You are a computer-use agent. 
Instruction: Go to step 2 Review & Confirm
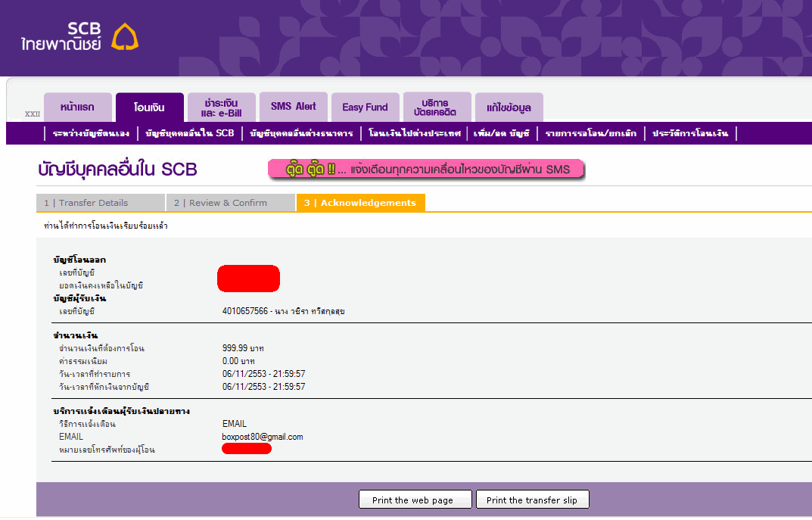(x=231, y=203)
